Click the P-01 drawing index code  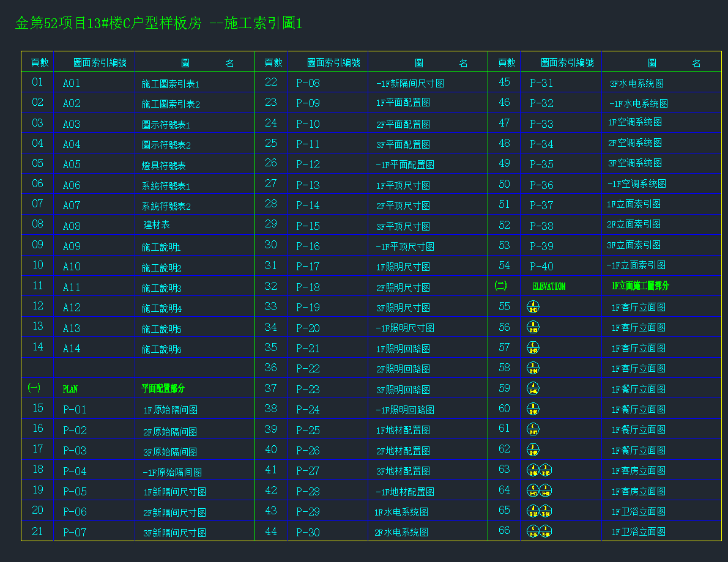point(75,410)
